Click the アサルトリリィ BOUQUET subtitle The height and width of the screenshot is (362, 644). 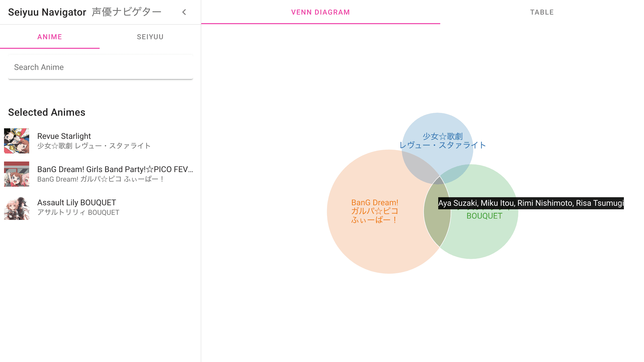(78, 212)
